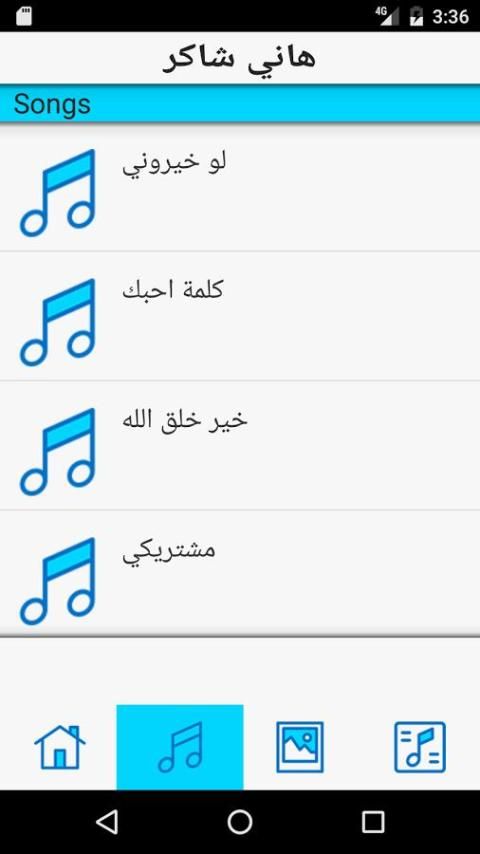This screenshot has height=854, width=480.
Task: Tap the Android home circle button
Action: click(240, 822)
